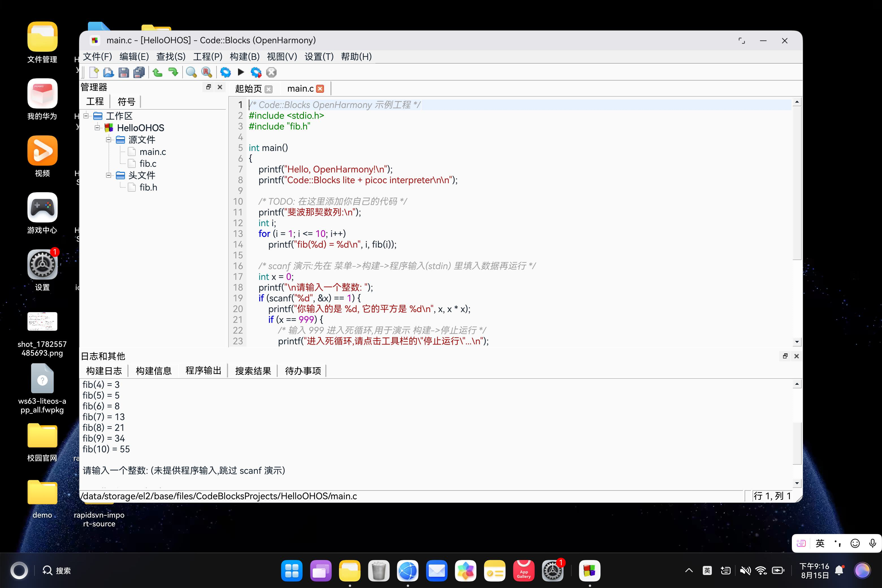Click the grey Stop/abort icon
Viewport: 882px width, 588px height.
click(x=271, y=72)
